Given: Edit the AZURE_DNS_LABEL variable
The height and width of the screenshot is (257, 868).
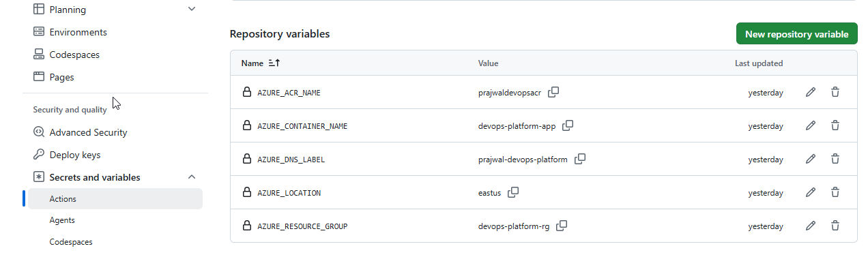Looking at the screenshot, I should 811,159.
